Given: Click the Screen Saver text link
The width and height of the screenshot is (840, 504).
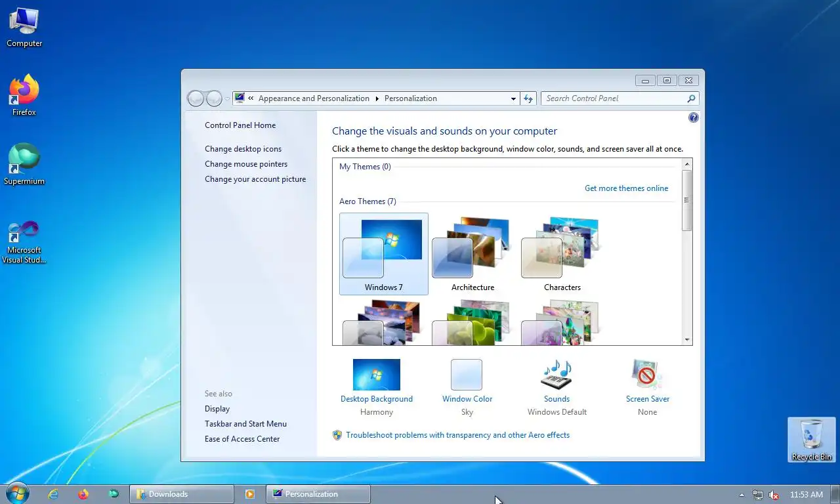Looking at the screenshot, I should (648, 399).
